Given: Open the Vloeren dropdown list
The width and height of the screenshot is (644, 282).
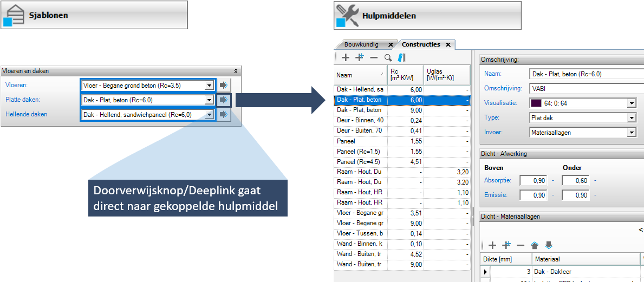Looking at the screenshot, I should point(209,86).
